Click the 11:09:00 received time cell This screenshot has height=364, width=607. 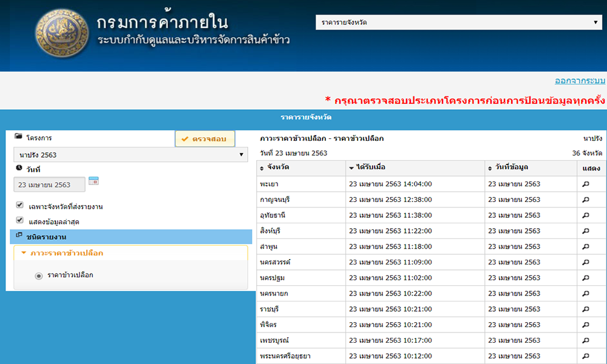[x=415, y=262]
